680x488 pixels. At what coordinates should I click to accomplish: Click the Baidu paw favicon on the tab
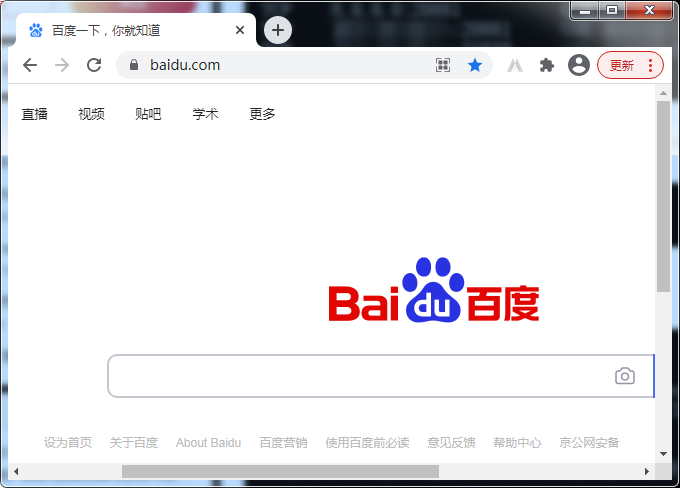click(x=36, y=30)
